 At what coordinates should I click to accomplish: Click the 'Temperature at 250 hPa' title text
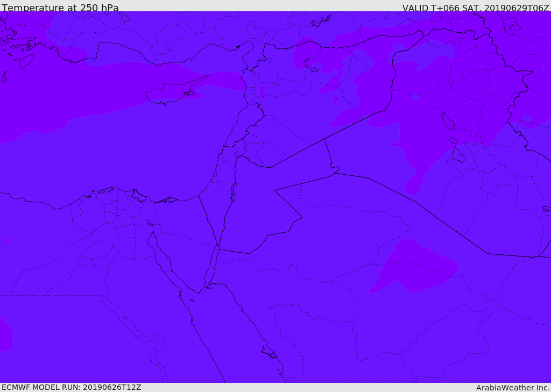click(60, 8)
